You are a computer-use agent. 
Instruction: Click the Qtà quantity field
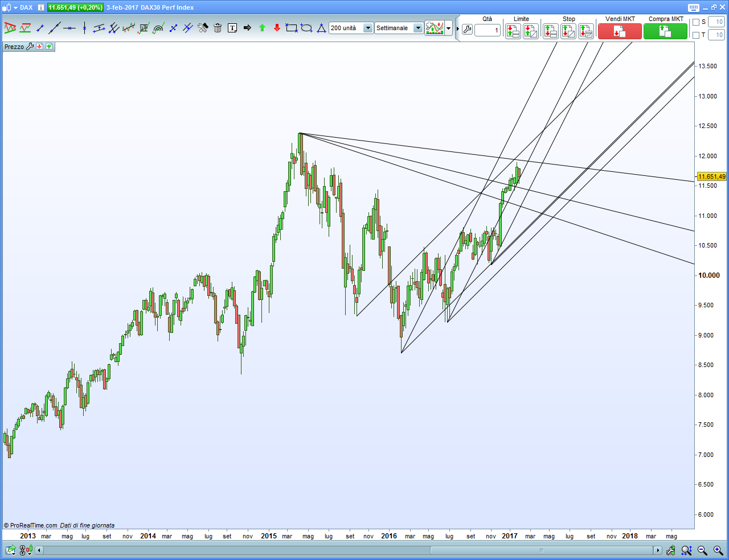click(488, 30)
